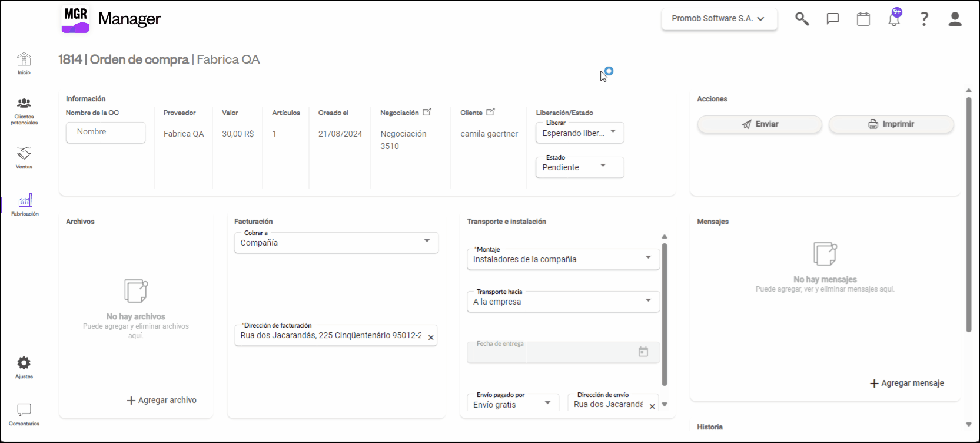Image resolution: width=980 pixels, height=443 pixels.
Task: Click down arrow of Transporte panel scrollbar
Action: pyautogui.click(x=665, y=405)
